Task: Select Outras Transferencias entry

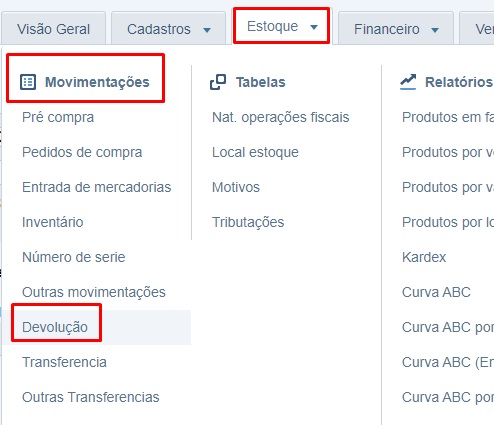Action: tap(91, 397)
